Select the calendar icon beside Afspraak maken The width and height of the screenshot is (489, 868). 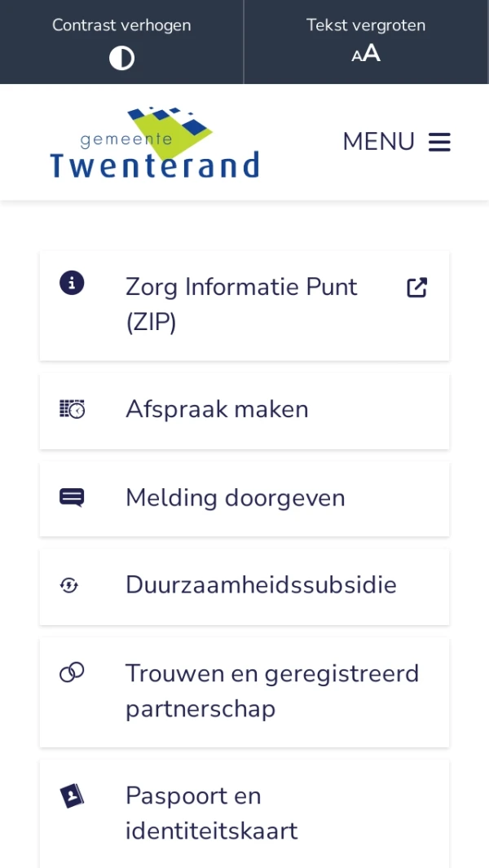click(72, 410)
